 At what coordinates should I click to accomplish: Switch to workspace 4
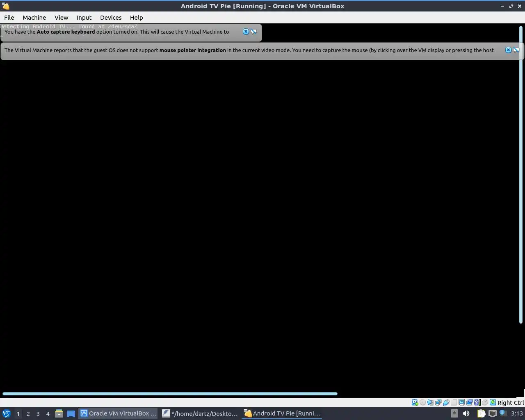click(48, 413)
